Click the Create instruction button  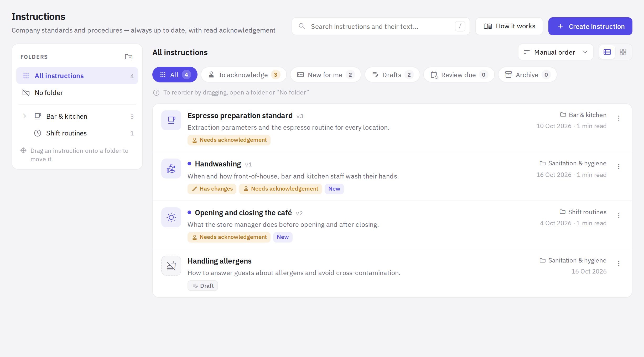(590, 26)
